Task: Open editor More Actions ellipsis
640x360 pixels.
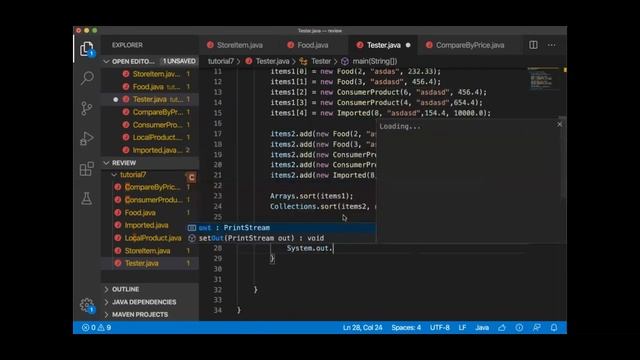Action: click(551, 45)
